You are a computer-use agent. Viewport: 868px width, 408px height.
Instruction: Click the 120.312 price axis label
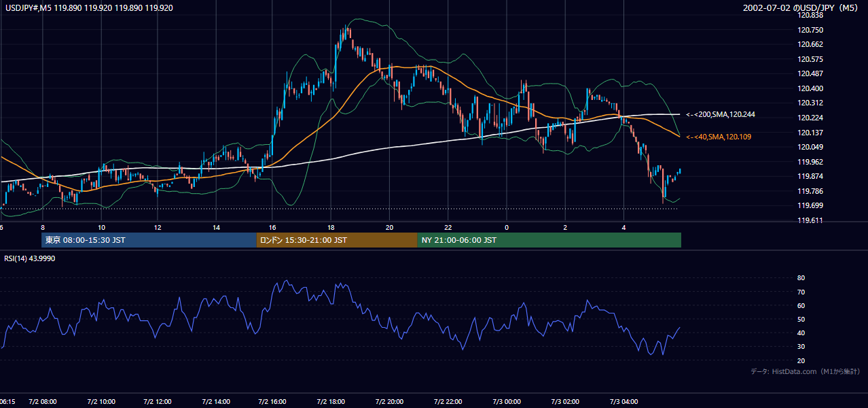(811, 103)
